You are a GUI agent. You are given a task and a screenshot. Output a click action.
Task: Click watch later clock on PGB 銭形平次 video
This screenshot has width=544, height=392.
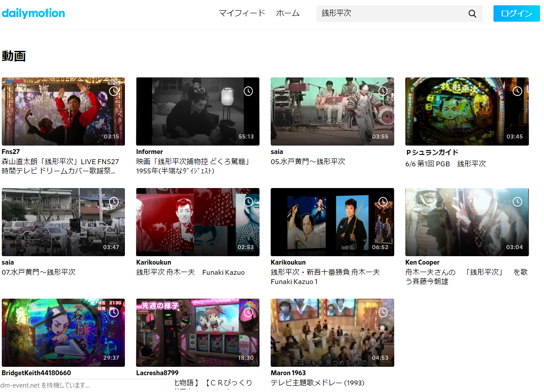point(517,91)
